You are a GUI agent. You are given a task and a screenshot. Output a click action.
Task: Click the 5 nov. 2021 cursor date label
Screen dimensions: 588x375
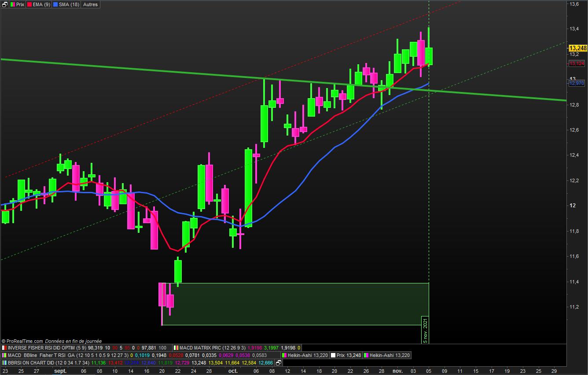click(425, 330)
